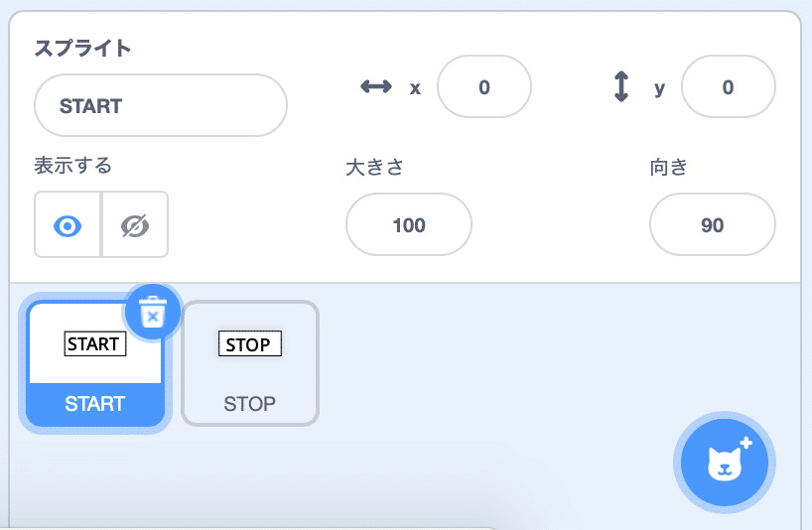Click the horizontal arrows x position icon
Viewport: 812px width, 530px height.
click(376, 86)
